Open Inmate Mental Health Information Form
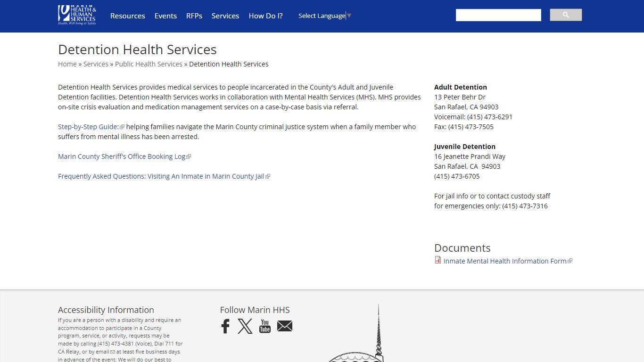 click(x=508, y=261)
